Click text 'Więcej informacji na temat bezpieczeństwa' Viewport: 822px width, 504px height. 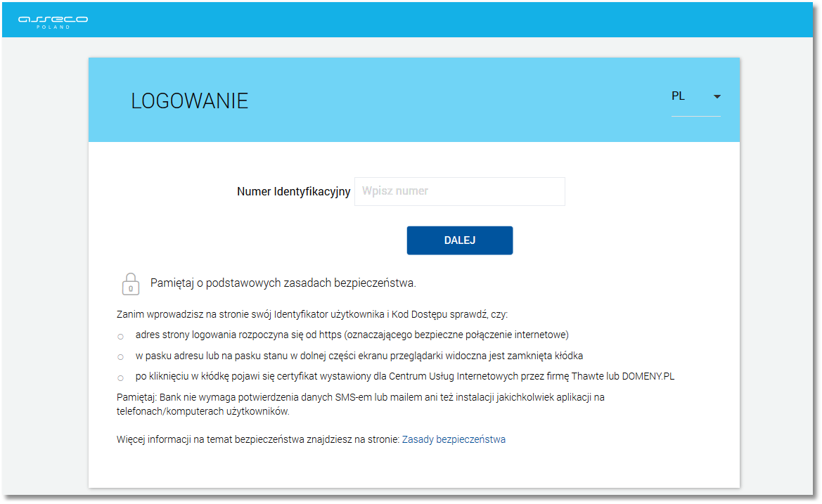point(258,439)
